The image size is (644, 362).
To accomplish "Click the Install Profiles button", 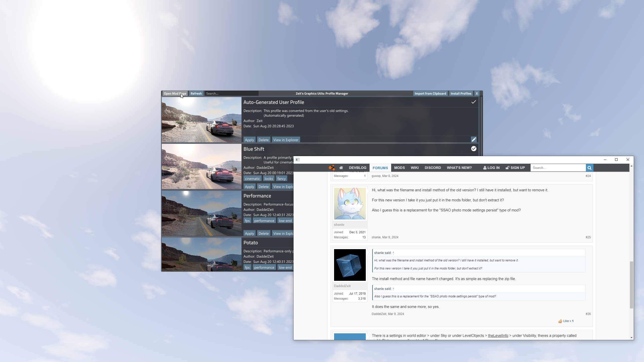I will pyautogui.click(x=461, y=94).
